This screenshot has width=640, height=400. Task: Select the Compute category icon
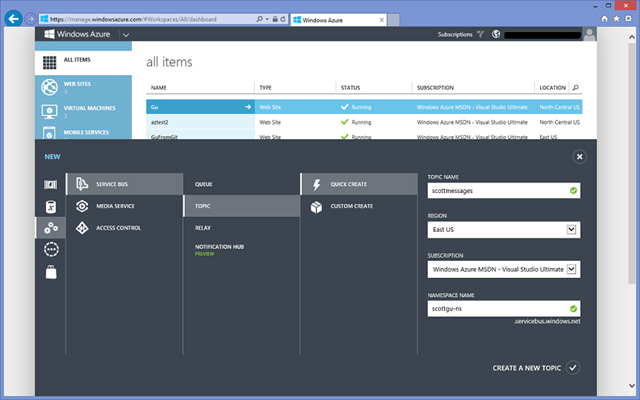51,184
